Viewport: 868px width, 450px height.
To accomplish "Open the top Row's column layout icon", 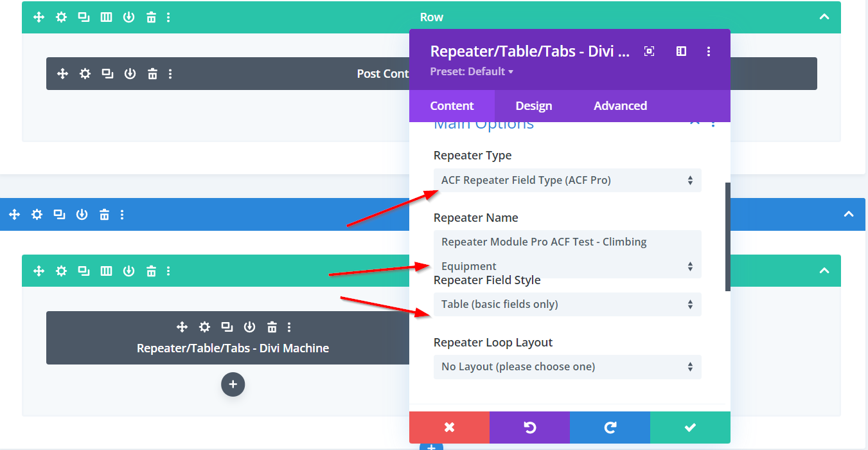I will pyautogui.click(x=106, y=17).
